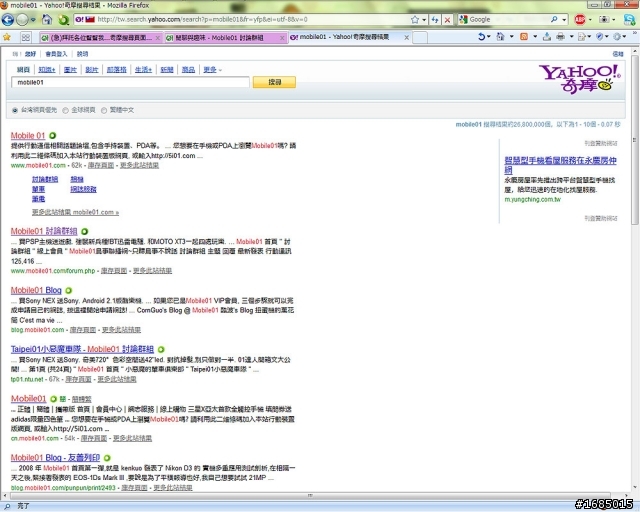Click the page document toolbar icon
This screenshot has width=640, height=512.
point(582,37)
